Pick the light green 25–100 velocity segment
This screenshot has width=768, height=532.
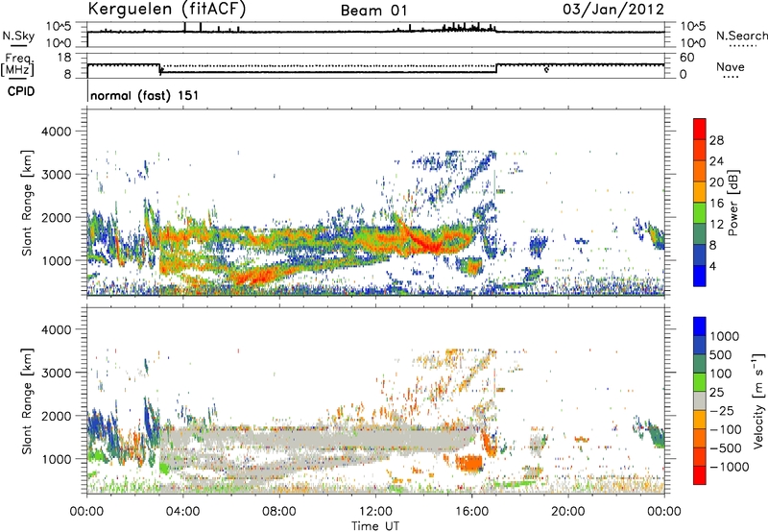(x=700, y=382)
